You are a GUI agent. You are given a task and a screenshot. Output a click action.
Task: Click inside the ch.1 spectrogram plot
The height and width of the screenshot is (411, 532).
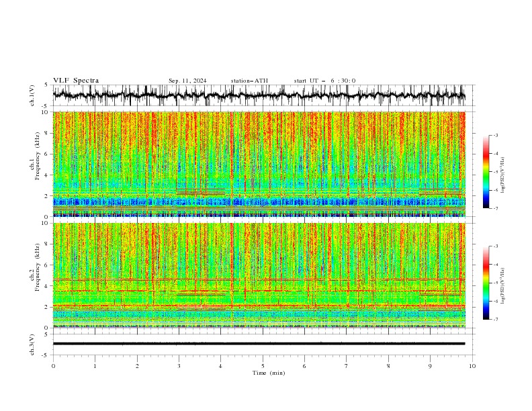pos(259,164)
